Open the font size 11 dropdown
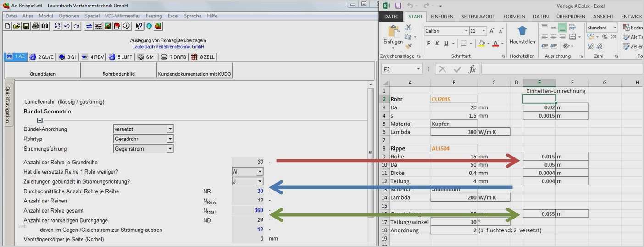 tap(483, 31)
